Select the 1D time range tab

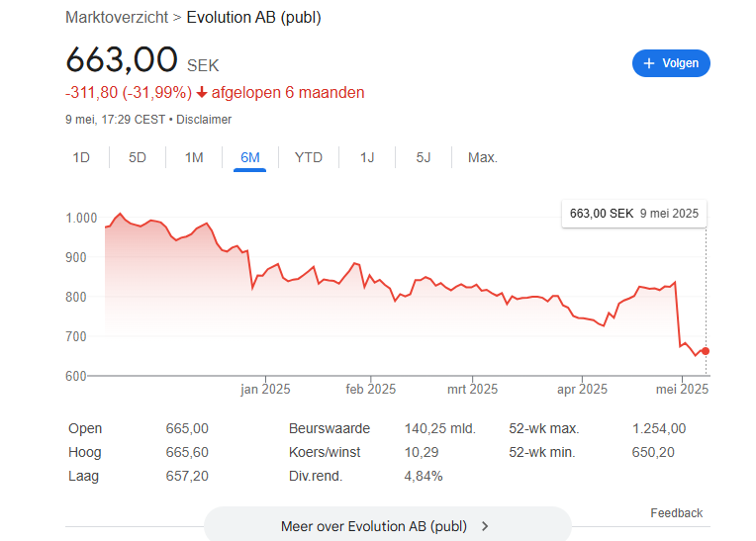(x=81, y=157)
